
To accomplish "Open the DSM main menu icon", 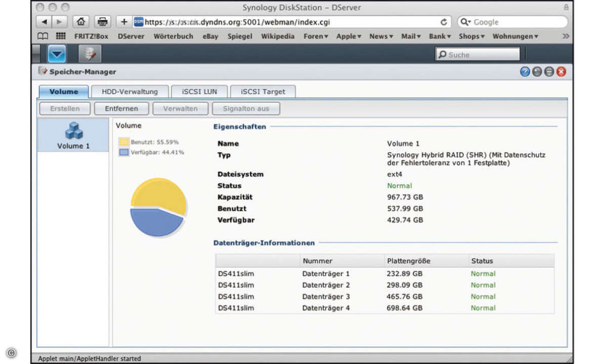I will point(57,54).
